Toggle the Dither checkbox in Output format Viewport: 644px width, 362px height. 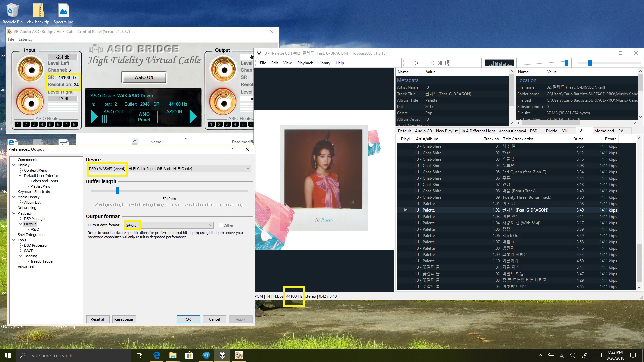click(221, 225)
